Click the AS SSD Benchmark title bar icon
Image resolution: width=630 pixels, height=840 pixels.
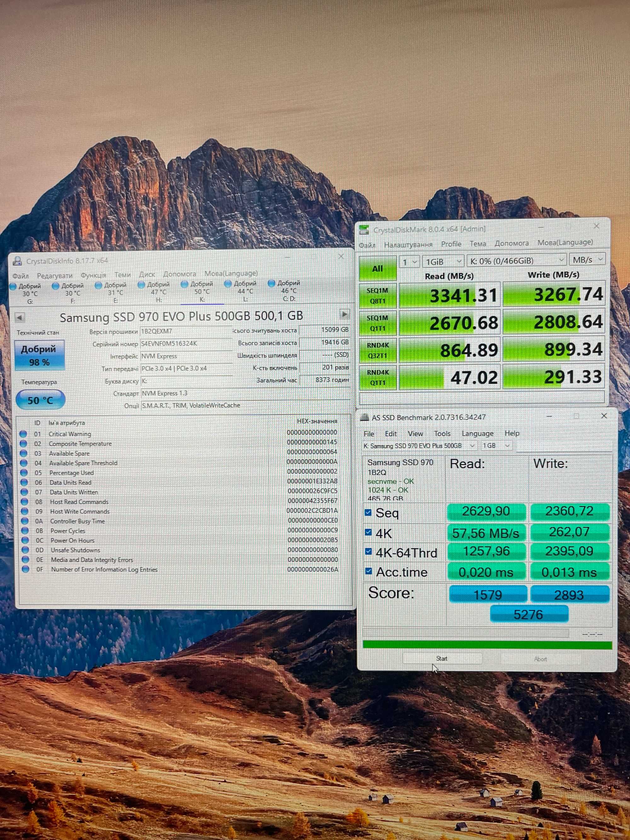coord(364,417)
